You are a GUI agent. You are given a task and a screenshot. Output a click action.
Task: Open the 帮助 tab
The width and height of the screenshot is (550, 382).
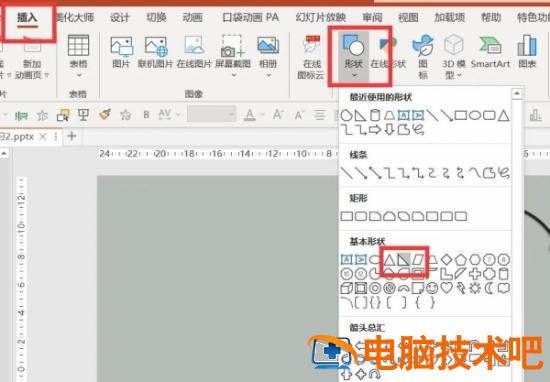point(491,17)
